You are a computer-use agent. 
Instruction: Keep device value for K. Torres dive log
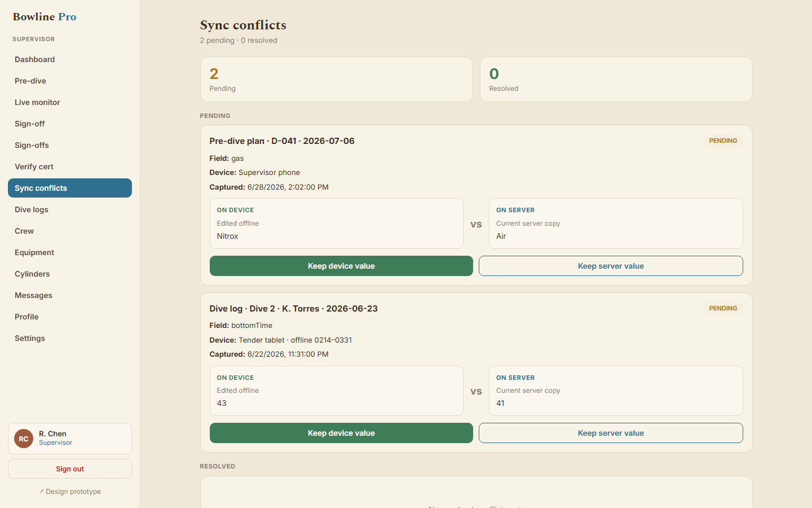point(341,433)
